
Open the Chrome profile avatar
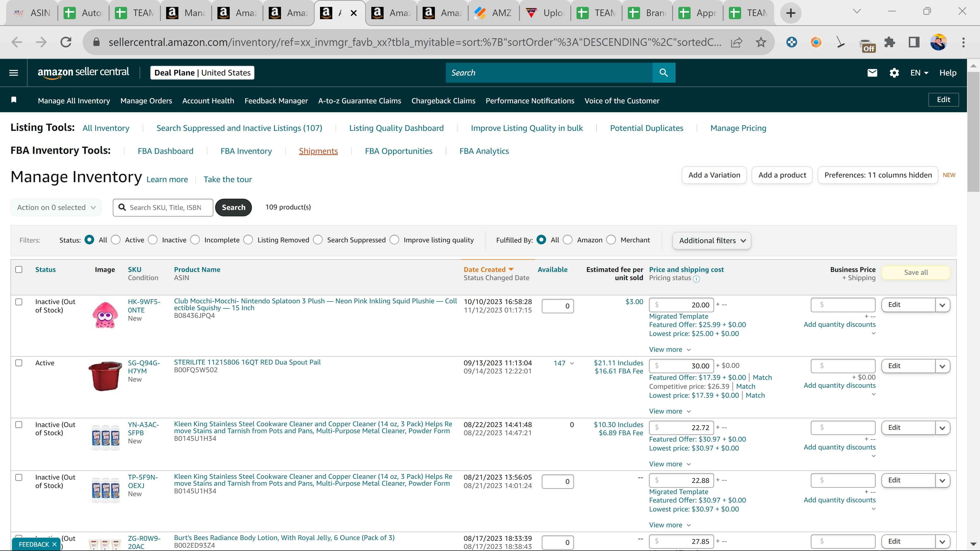click(939, 42)
